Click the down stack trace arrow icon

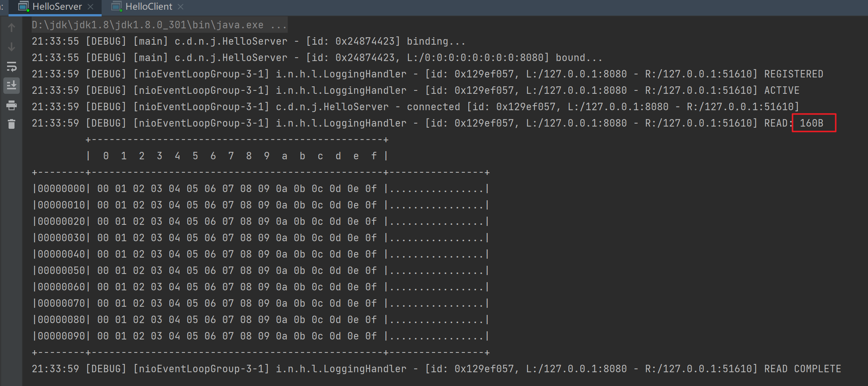pos(12,47)
